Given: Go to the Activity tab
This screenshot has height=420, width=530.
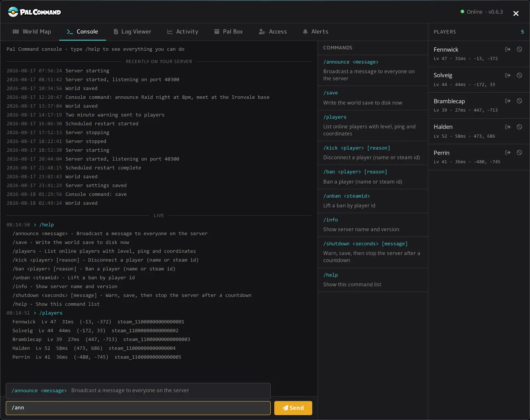Looking at the screenshot, I should tap(183, 32).
